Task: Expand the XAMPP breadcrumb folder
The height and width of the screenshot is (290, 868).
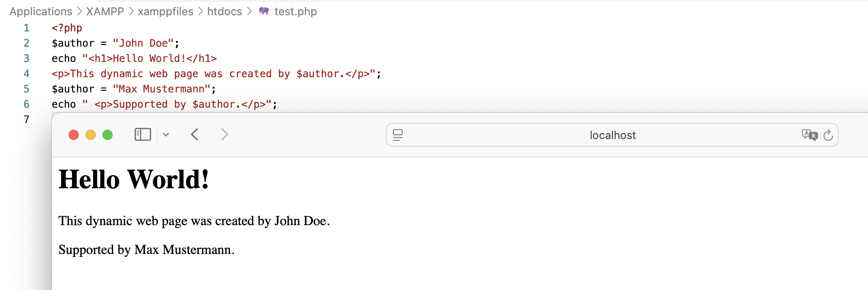Action: pos(105,11)
